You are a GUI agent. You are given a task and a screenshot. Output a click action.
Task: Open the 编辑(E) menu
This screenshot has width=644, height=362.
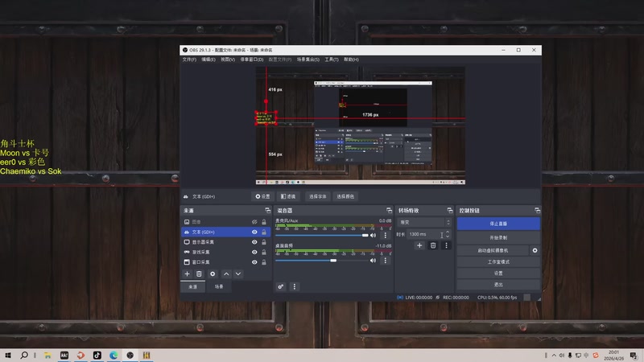(208, 60)
